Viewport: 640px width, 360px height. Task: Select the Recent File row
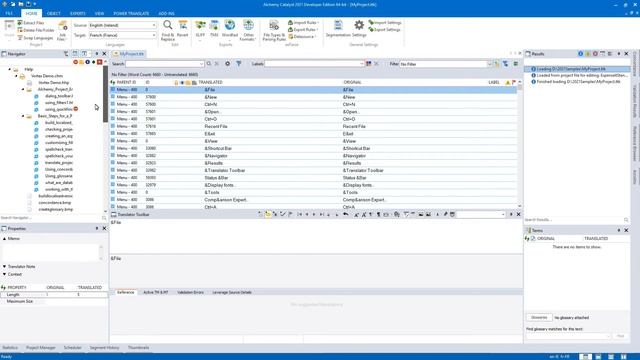coord(313,127)
